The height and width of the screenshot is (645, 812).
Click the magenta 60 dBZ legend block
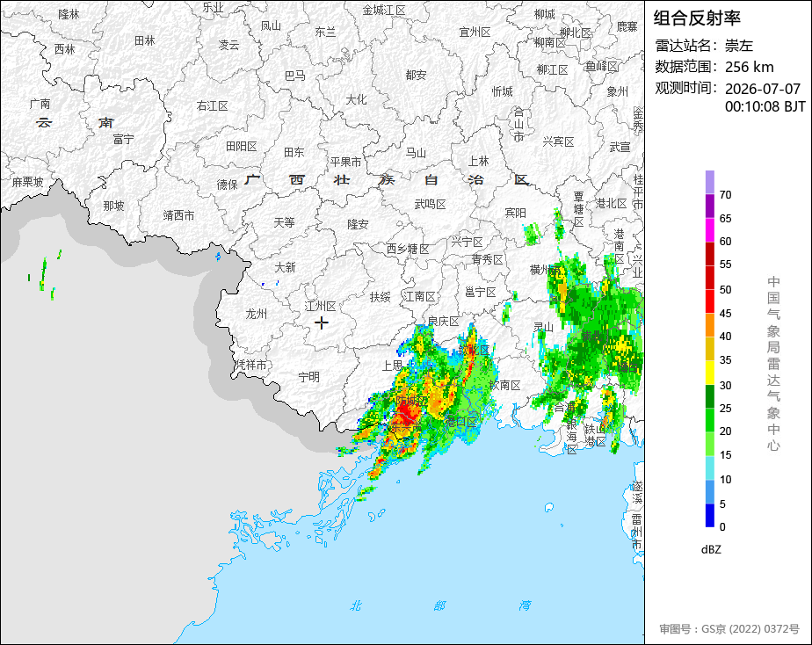709,230
